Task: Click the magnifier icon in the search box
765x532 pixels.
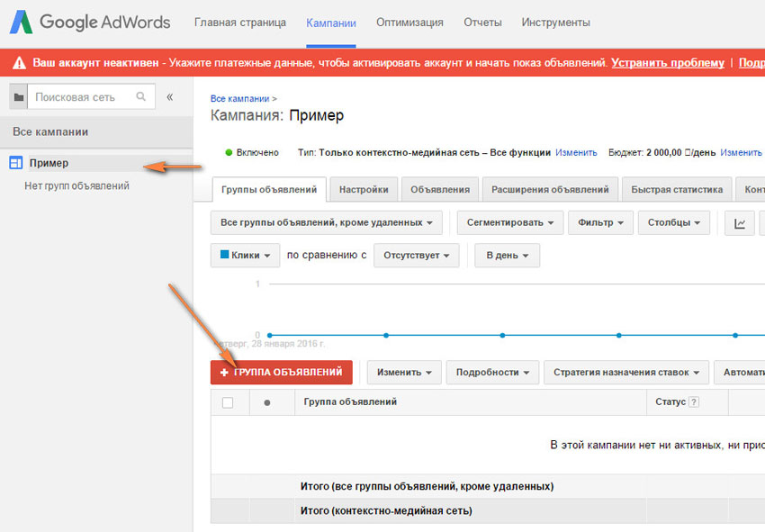Action: [x=141, y=96]
